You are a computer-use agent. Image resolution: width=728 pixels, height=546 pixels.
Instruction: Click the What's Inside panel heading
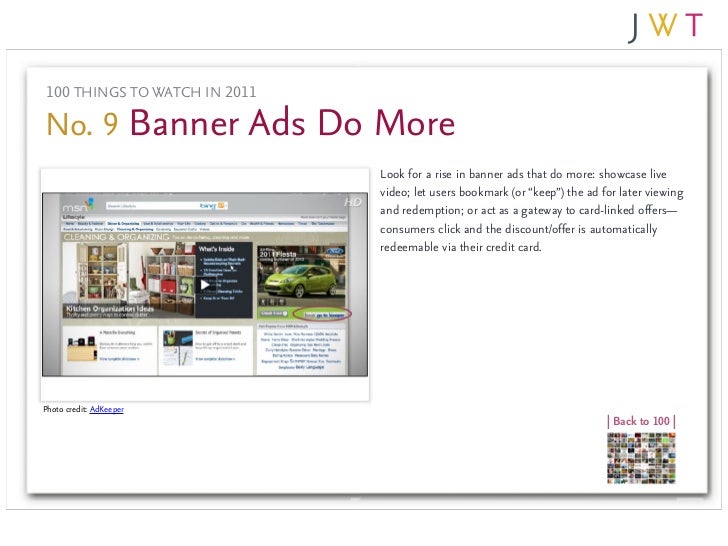coord(216,249)
